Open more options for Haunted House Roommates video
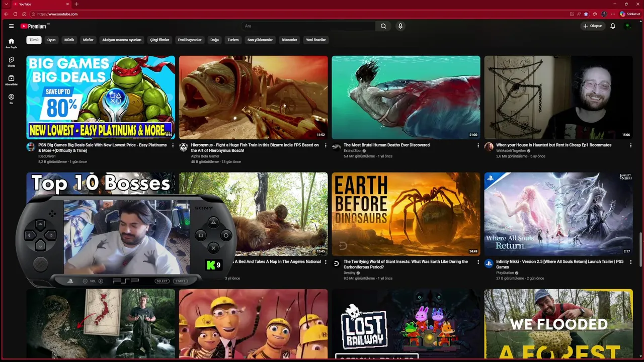 [x=630, y=145]
